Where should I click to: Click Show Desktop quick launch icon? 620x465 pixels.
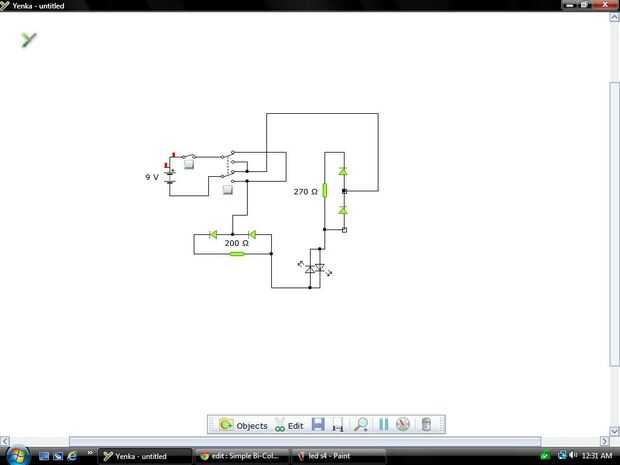(x=44, y=456)
